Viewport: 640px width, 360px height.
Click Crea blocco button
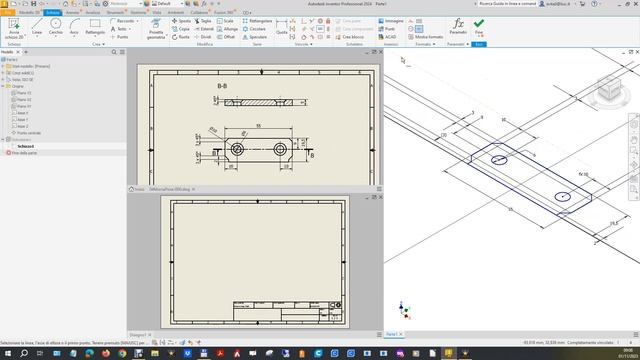point(349,37)
